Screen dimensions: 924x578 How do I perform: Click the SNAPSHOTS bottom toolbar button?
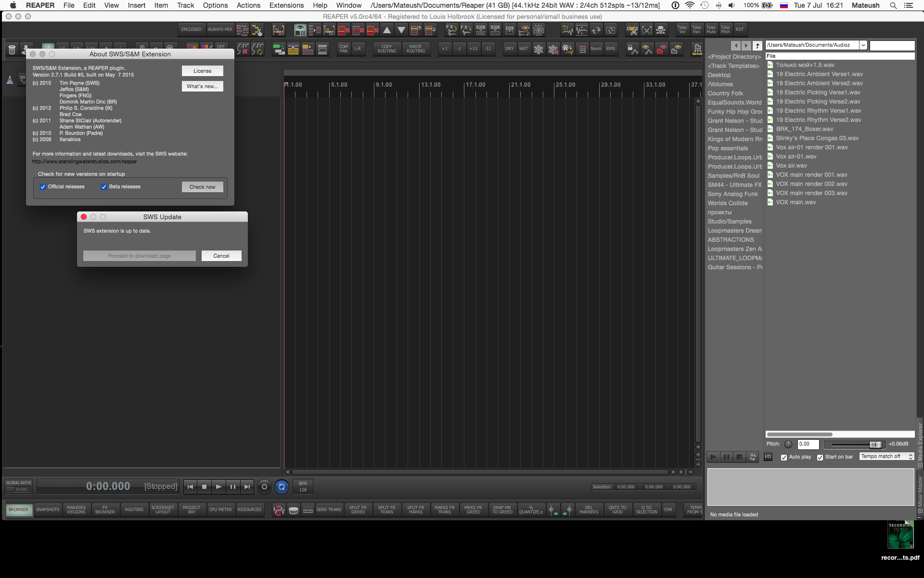point(48,510)
